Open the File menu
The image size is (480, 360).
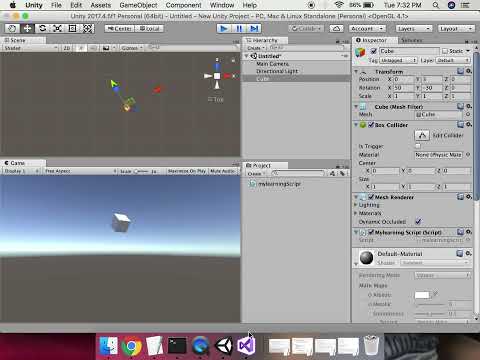click(56, 5)
